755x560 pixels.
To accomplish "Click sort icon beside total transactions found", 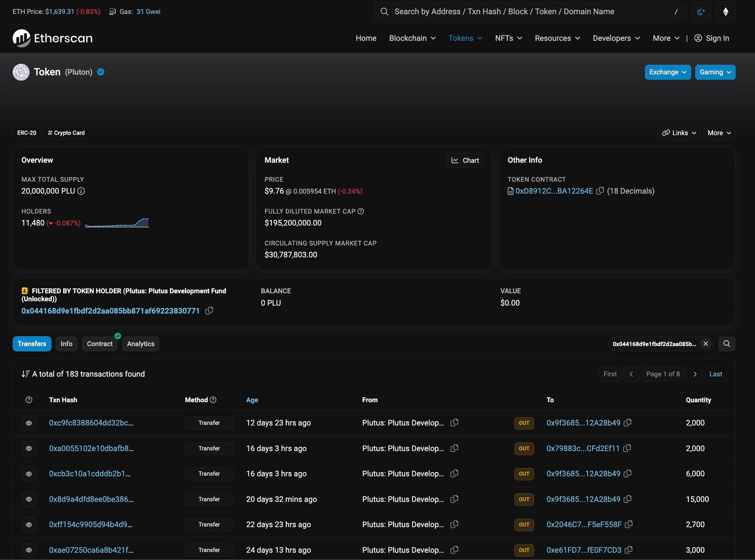I will point(25,374).
